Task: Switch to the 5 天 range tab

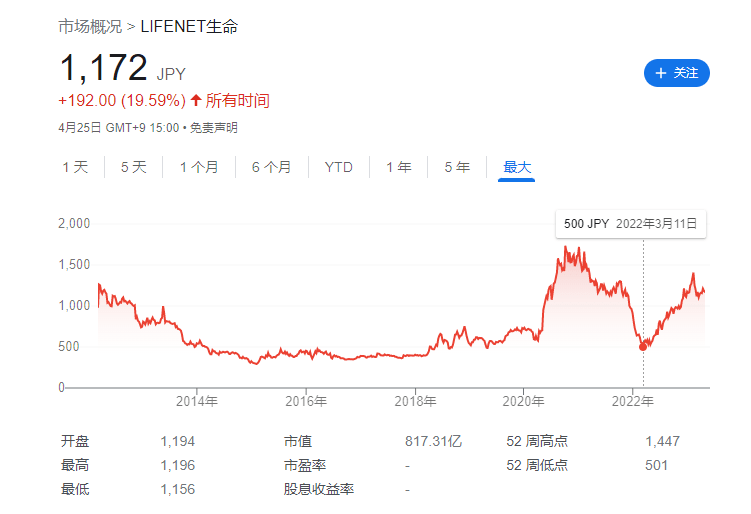Action: coord(133,167)
